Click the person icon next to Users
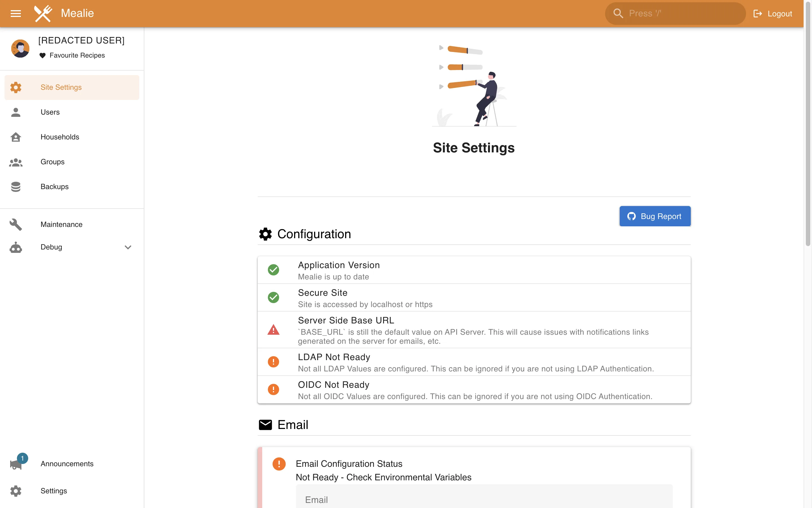Viewport: 812px width, 508px height. click(16, 112)
